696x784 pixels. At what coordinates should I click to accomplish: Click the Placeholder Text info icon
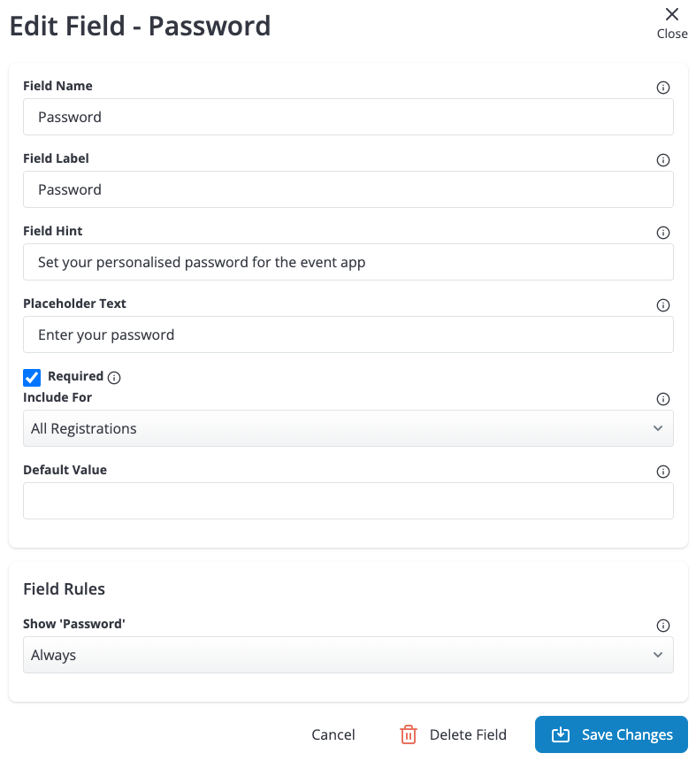(662, 305)
